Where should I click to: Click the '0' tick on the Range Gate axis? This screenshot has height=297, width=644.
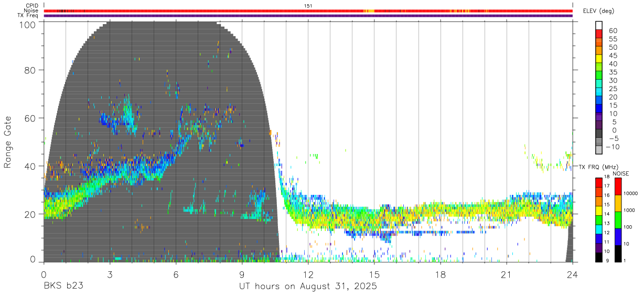[33, 259]
